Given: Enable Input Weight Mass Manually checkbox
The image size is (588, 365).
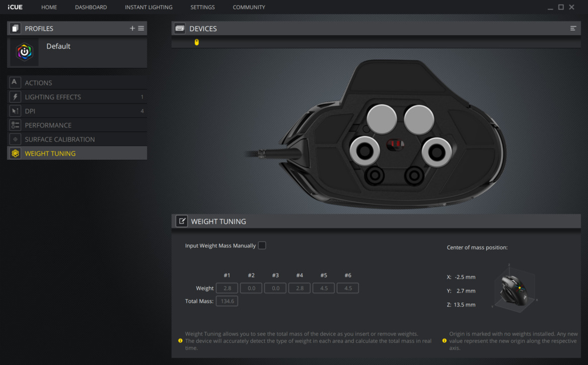Looking at the screenshot, I should [x=262, y=245].
